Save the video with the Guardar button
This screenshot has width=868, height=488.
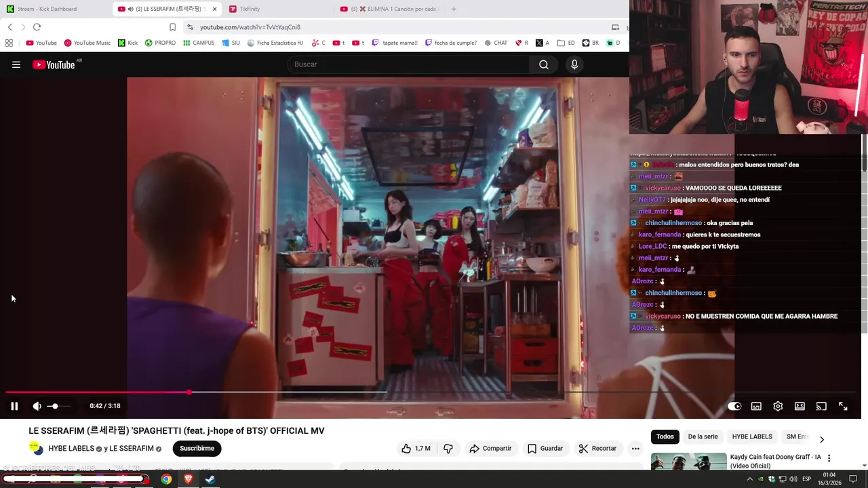tap(545, 448)
